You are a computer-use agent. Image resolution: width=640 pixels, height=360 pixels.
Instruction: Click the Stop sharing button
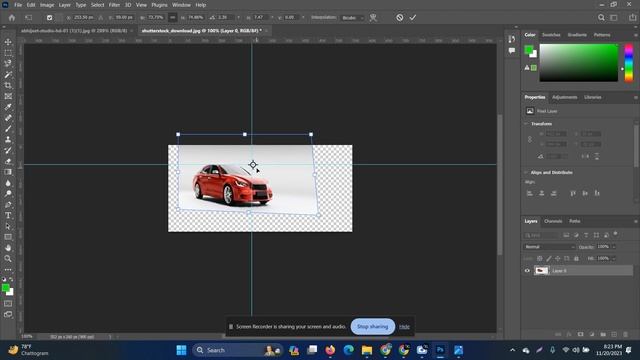click(373, 327)
